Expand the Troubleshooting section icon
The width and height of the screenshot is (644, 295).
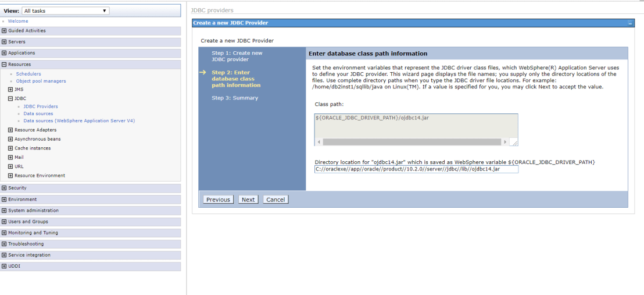click(5, 244)
